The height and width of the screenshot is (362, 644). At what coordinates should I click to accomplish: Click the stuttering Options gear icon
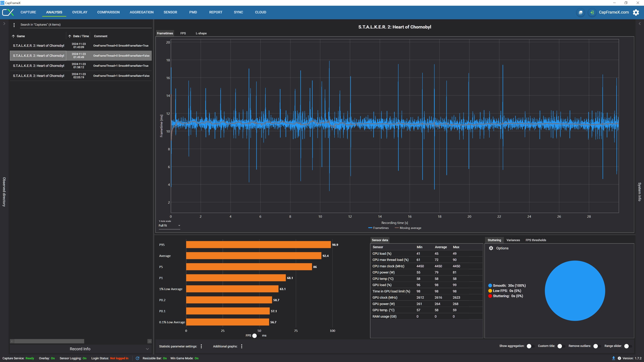click(491, 248)
